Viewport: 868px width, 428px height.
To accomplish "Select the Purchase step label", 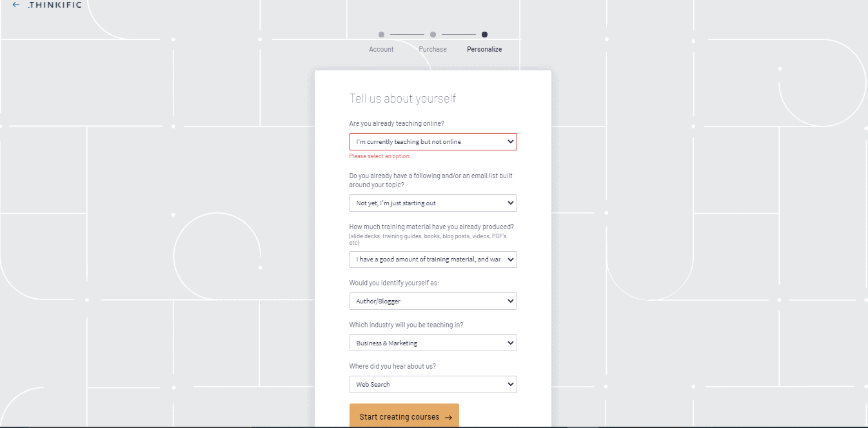I will coord(433,49).
